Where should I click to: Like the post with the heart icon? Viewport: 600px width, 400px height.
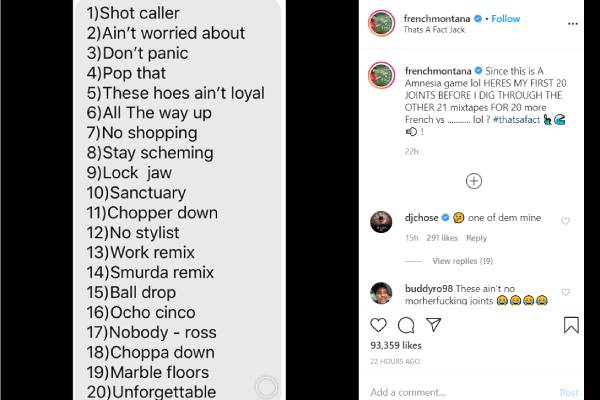(379, 325)
